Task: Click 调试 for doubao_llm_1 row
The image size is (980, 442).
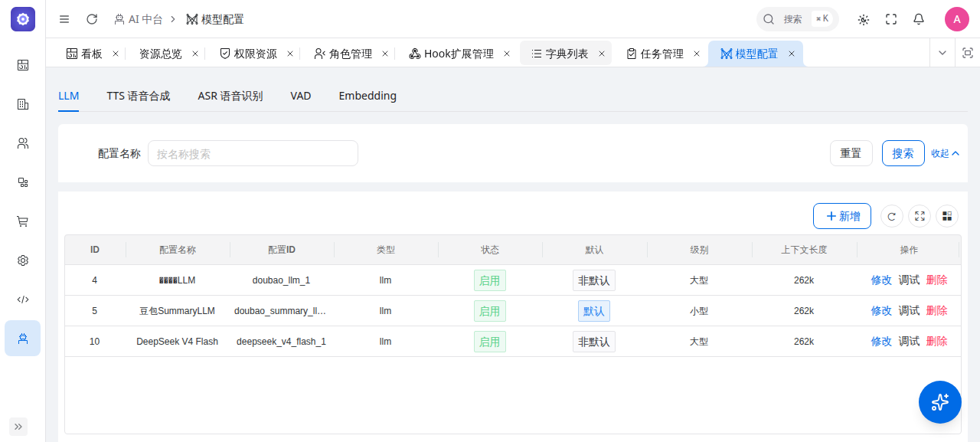Action: pos(909,280)
